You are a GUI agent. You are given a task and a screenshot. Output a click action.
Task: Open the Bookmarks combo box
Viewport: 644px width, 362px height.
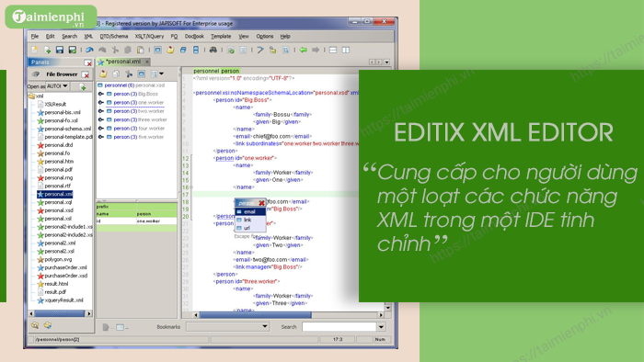point(228,327)
